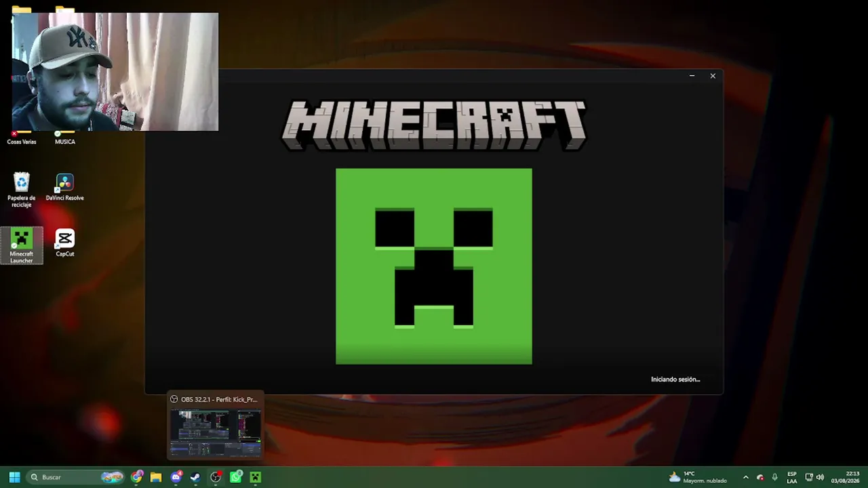The image size is (868, 488).
Task: Click the microphone icon in system tray
Action: (x=774, y=477)
